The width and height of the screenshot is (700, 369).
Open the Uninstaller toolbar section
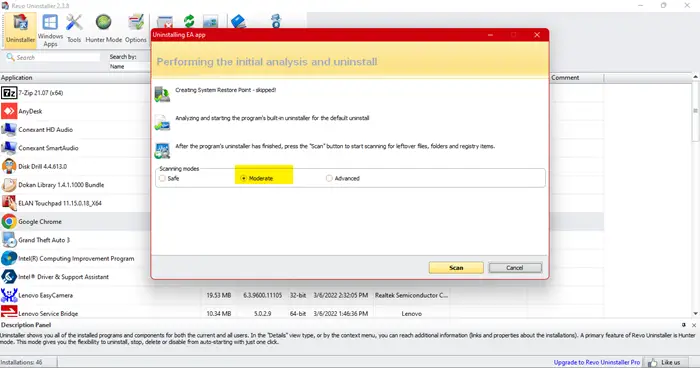coord(21,29)
